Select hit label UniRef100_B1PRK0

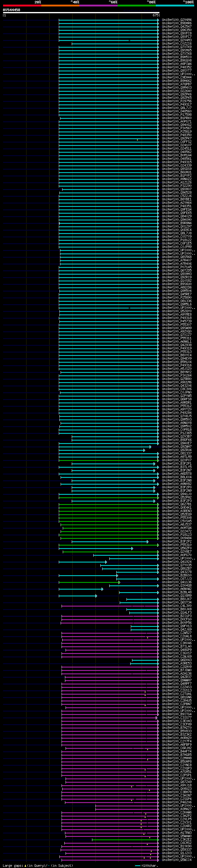177,118
